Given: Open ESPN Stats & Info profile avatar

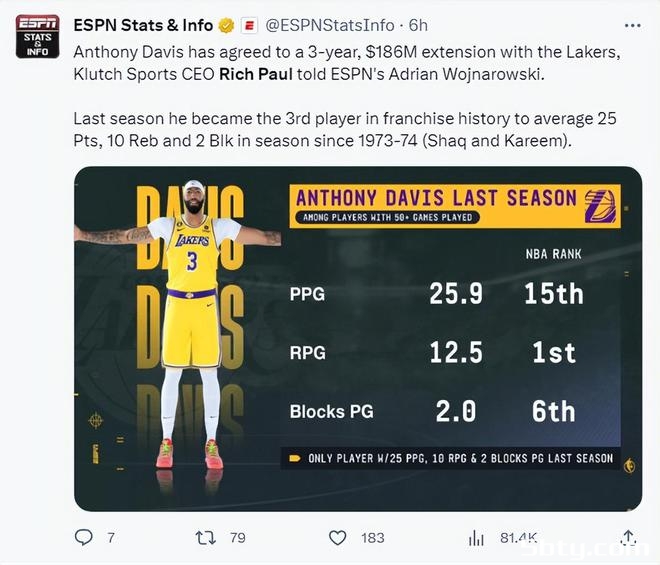Looking at the screenshot, I should tap(37, 36).
